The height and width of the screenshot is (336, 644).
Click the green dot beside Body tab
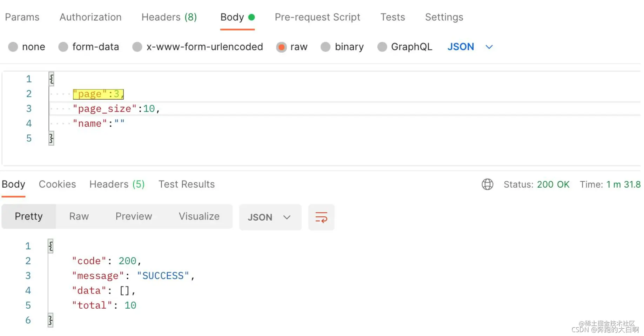(251, 17)
